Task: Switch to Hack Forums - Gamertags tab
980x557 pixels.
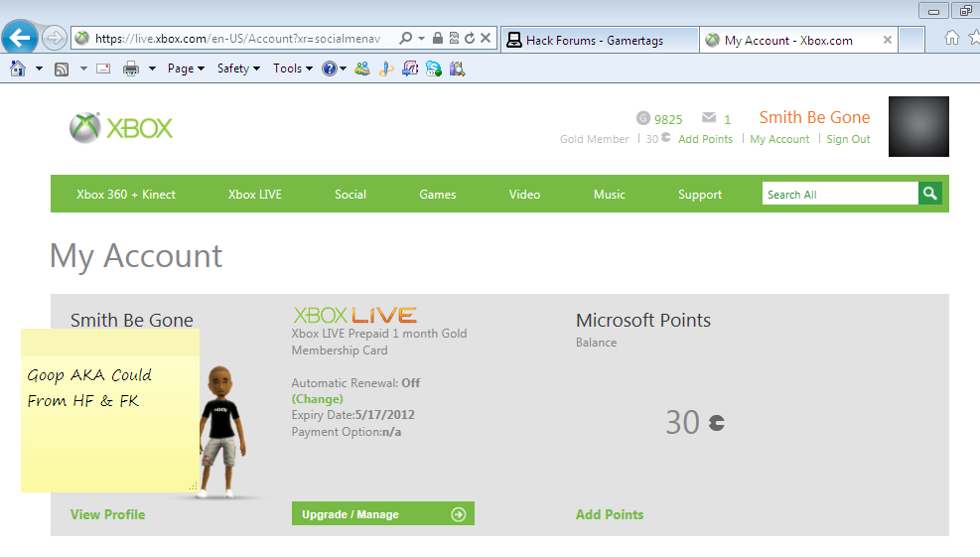Action: [x=600, y=40]
